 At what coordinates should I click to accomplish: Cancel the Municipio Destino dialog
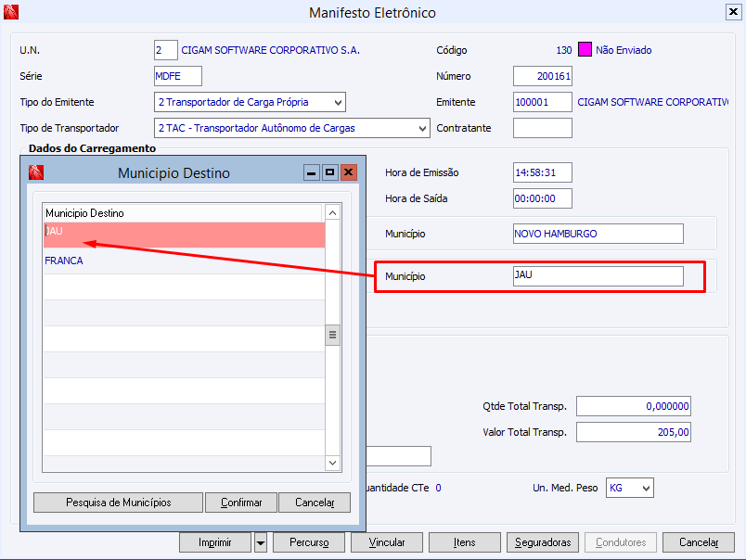tap(315, 503)
